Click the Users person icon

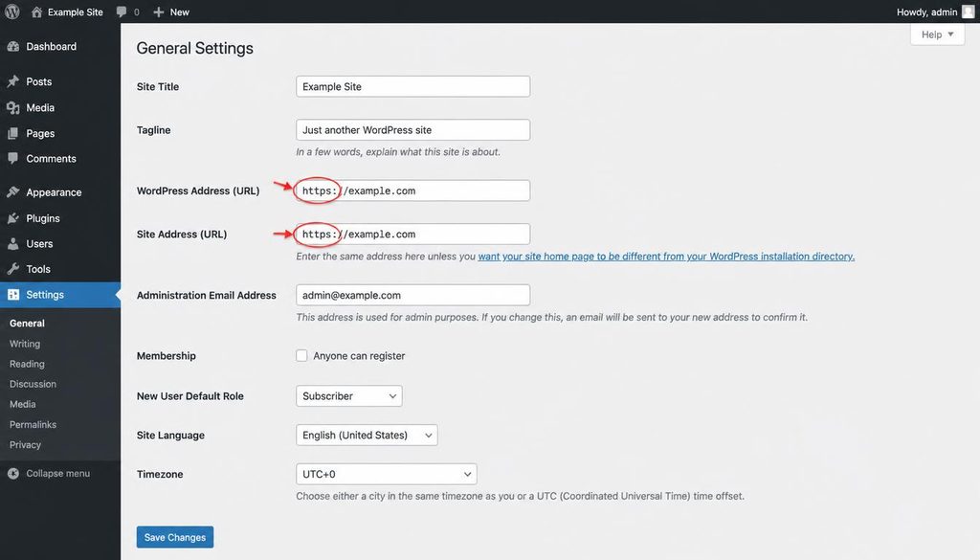point(13,244)
